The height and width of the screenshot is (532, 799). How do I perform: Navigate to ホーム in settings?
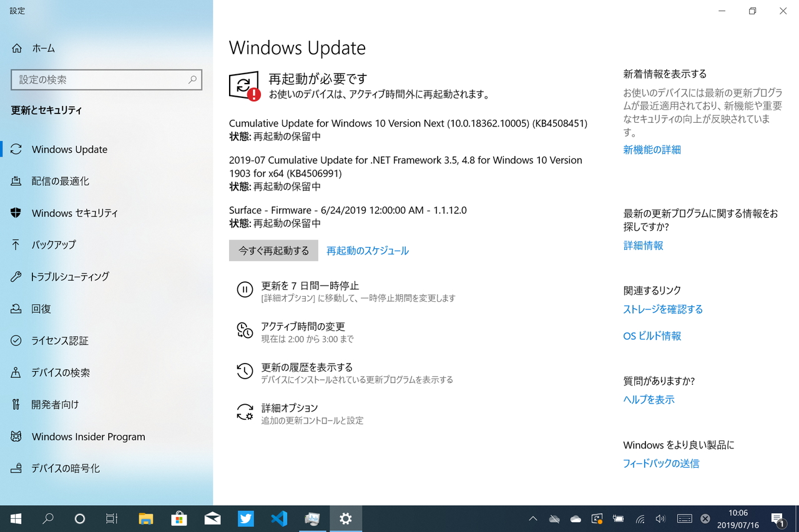point(44,48)
